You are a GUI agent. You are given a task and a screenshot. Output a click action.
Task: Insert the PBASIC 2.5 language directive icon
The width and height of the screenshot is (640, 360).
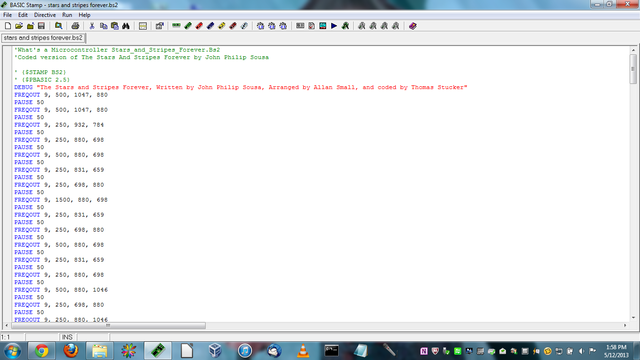283,26
